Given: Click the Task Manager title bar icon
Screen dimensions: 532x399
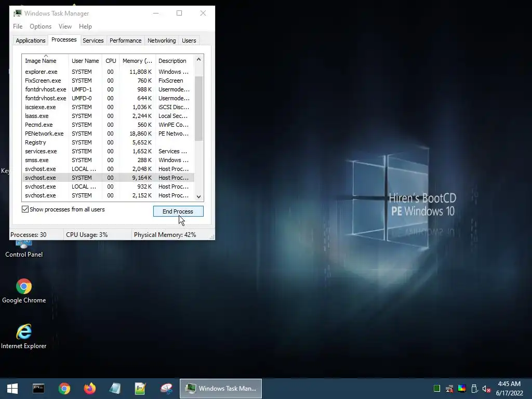Looking at the screenshot, I should click(17, 13).
